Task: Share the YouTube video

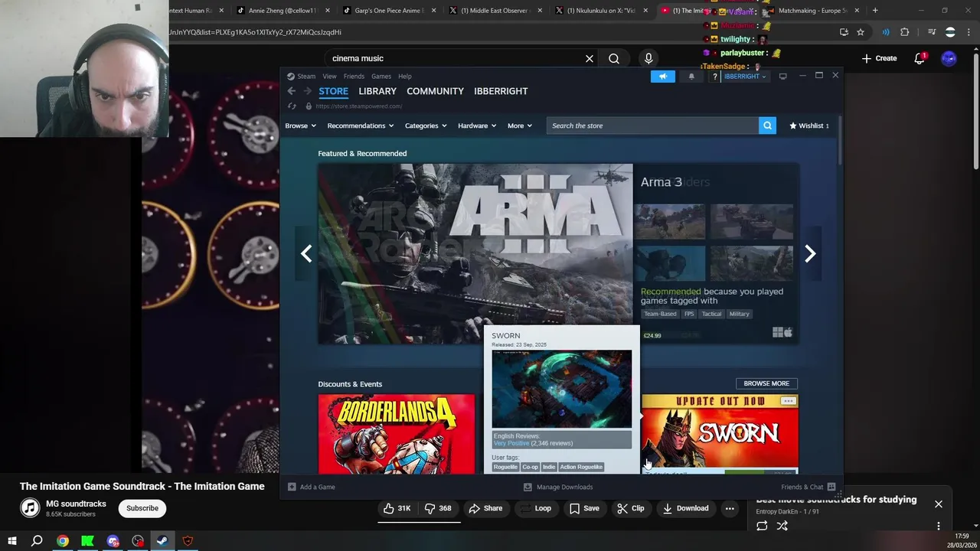Action: point(485,508)
